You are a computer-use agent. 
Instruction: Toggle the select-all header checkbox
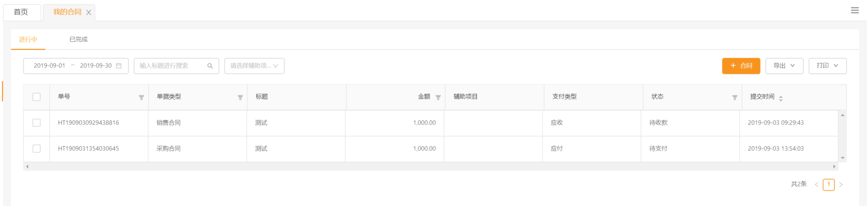[37, 97]
